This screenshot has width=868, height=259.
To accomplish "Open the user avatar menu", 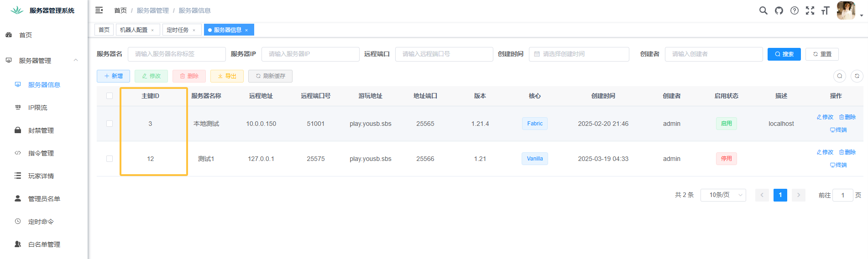I will [846, 10].
